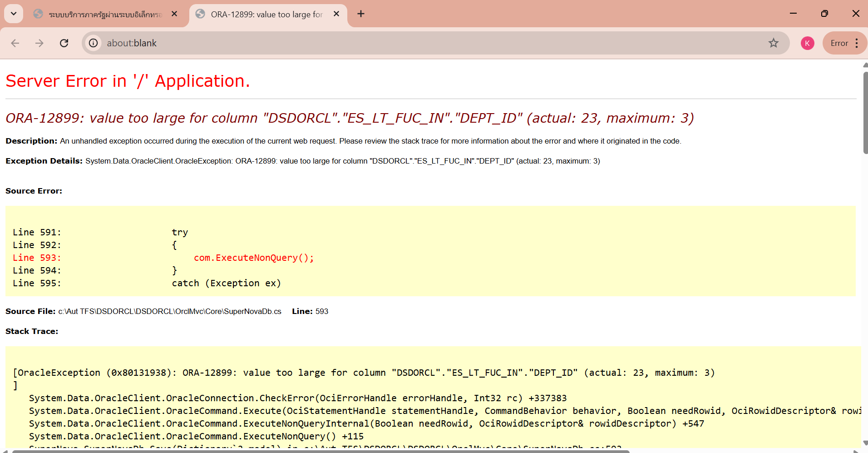This screenshot has width=868, height=453.
Task: View site information icon in address bar
Action: (93, 43)
